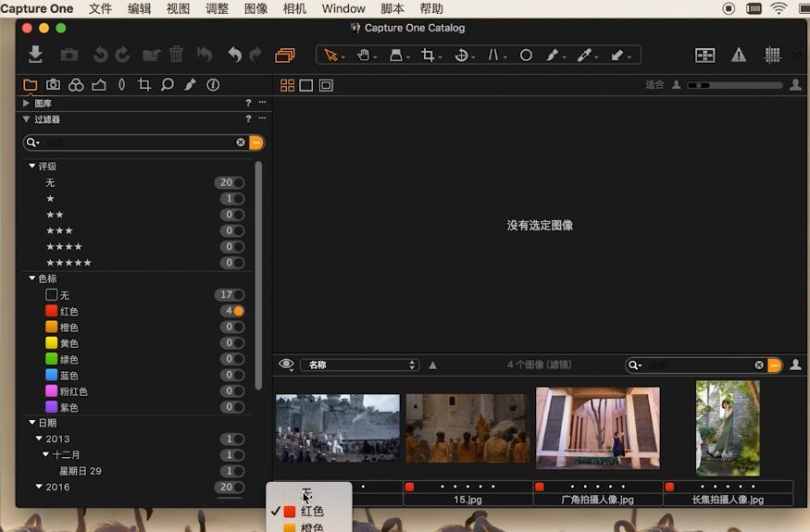Click the rotate left icon
Image resolution: width=810 pixels, height=532 pixels.
click(x=100, y=55)
